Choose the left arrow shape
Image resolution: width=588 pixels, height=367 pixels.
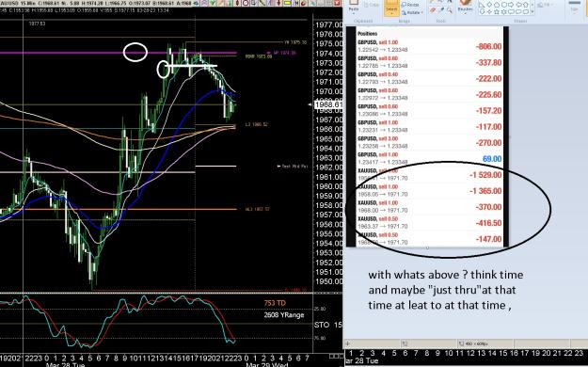point(519,5)
